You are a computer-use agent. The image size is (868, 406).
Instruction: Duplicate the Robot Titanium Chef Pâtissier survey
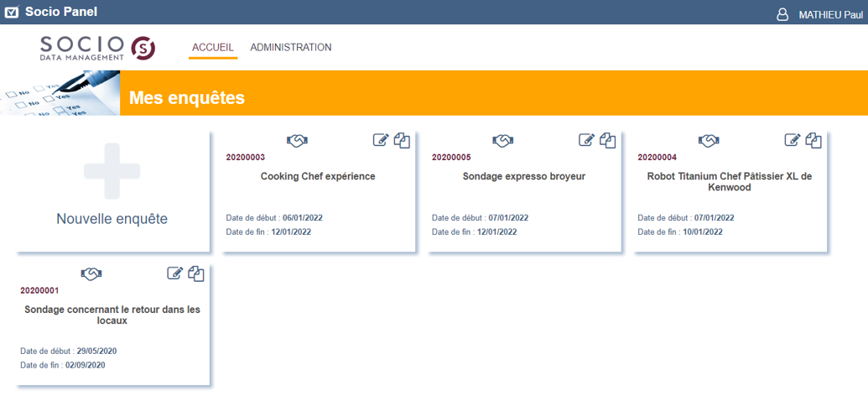(x=813, y=140)
